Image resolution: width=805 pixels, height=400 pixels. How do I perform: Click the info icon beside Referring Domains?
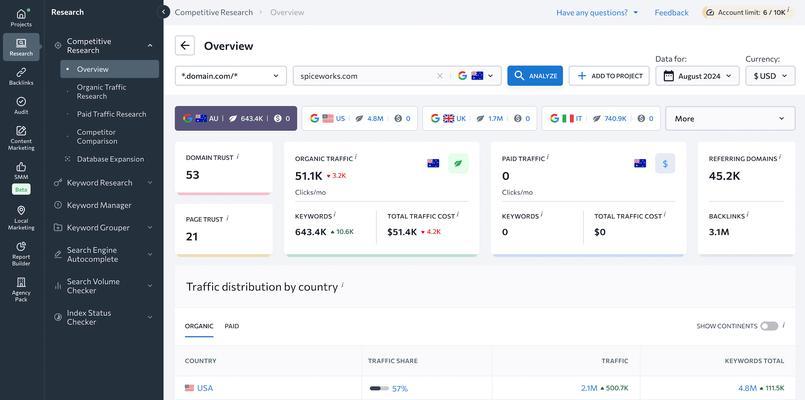(780, 157)
